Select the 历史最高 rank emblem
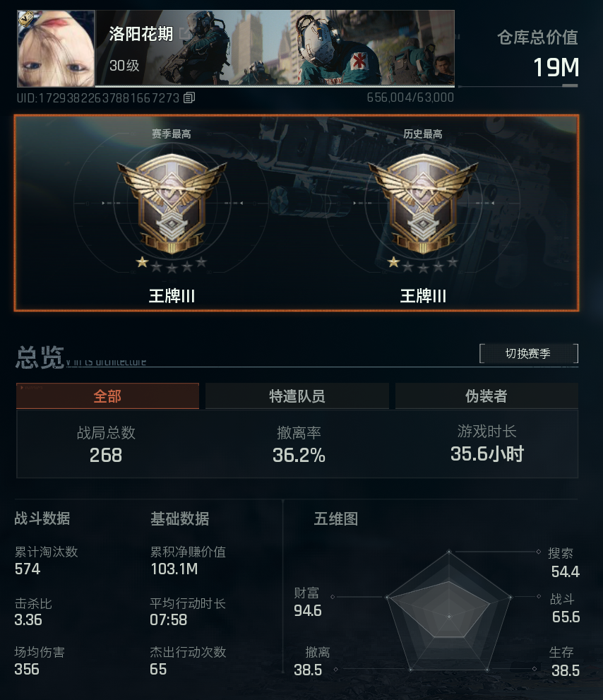The image size is (603, 700). [423, 203]
